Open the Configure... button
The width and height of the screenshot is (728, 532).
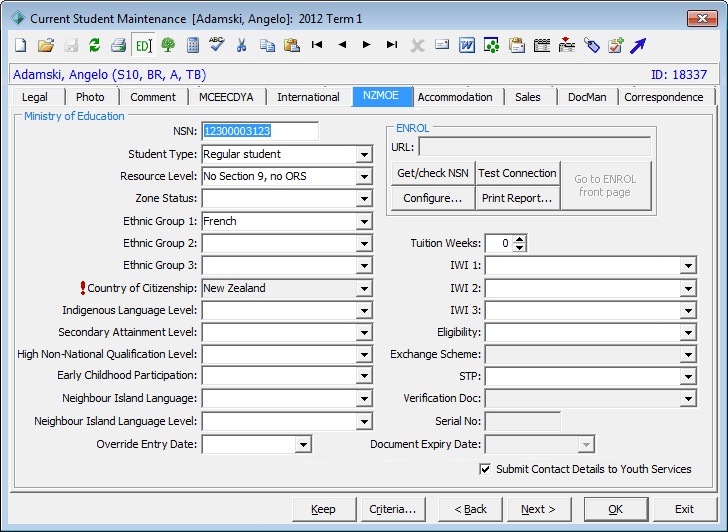tap(433, 198)
